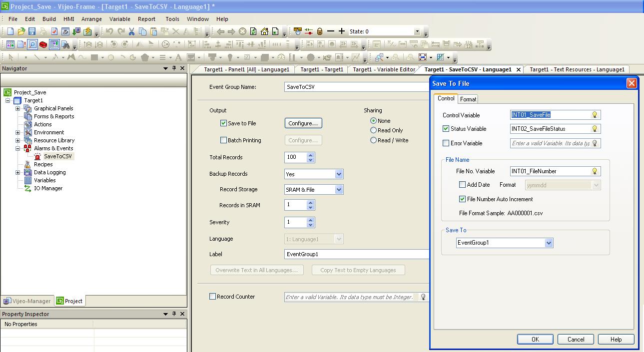This screenshot has height=352, width=644.
Task: Select the None sharing radio button
Action: coord(373,121)
